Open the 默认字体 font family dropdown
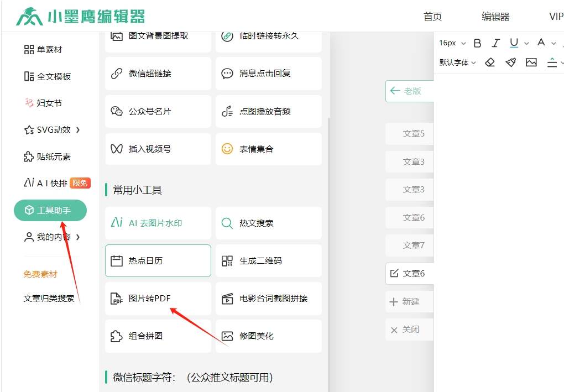564x392 pixels. (x=457, y=62)
